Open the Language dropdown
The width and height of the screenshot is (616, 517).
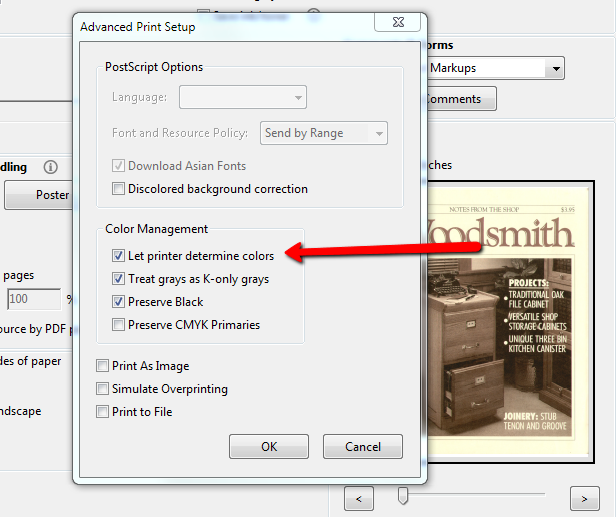[x=243, y=97]
